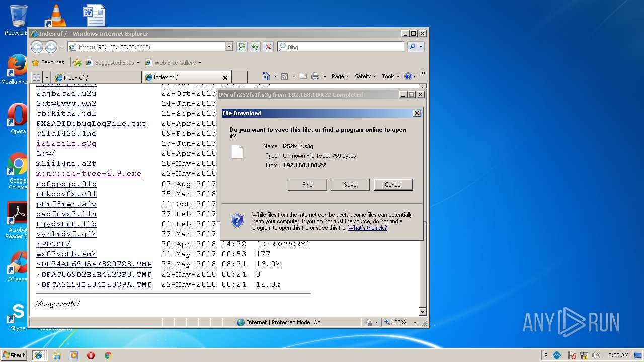The image size is (644, 362).
Task: Toggle the Compatibility View icon
Action: (242, 47)
